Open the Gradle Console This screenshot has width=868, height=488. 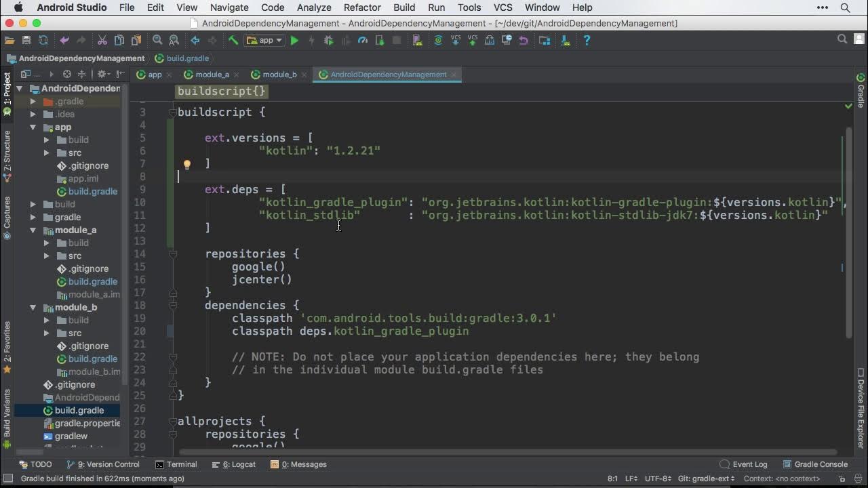(815, 464)
